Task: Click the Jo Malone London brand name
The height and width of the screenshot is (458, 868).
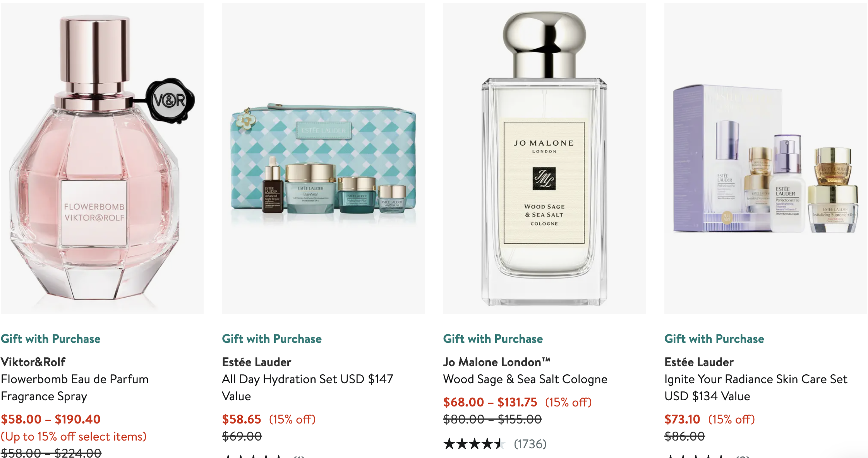Action: click(x=497, y=362)
